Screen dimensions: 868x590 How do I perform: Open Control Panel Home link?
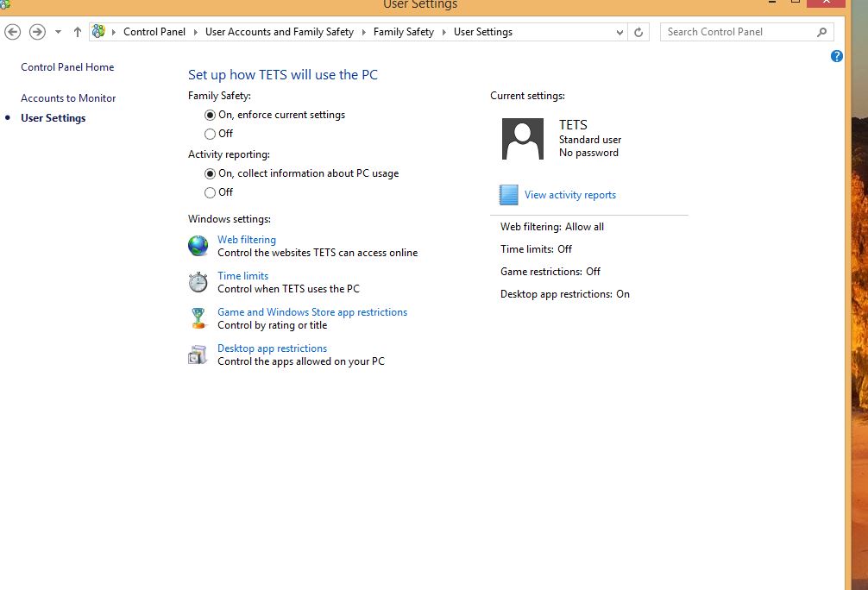[x=67, y=67]
